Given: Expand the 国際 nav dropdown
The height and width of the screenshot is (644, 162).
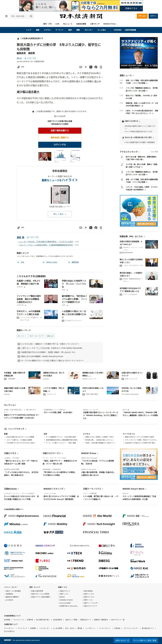Looking at the screenshot, I should (79, 30).
